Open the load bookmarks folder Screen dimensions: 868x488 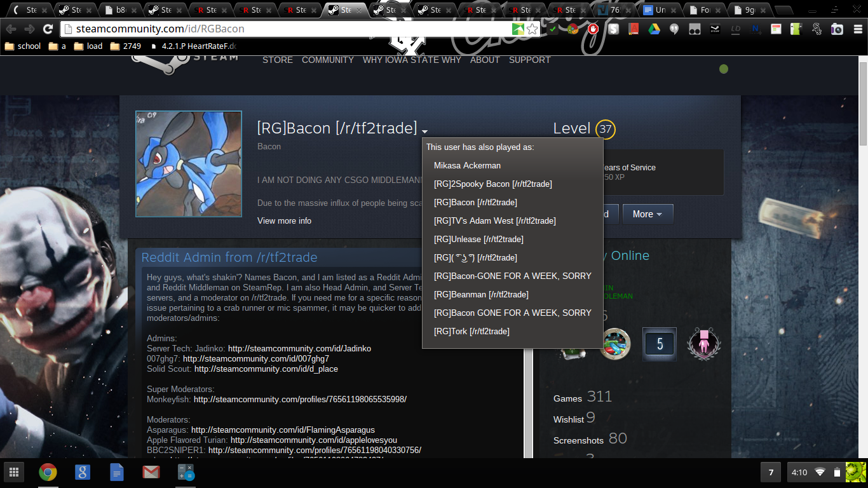(x=88, y=46)
